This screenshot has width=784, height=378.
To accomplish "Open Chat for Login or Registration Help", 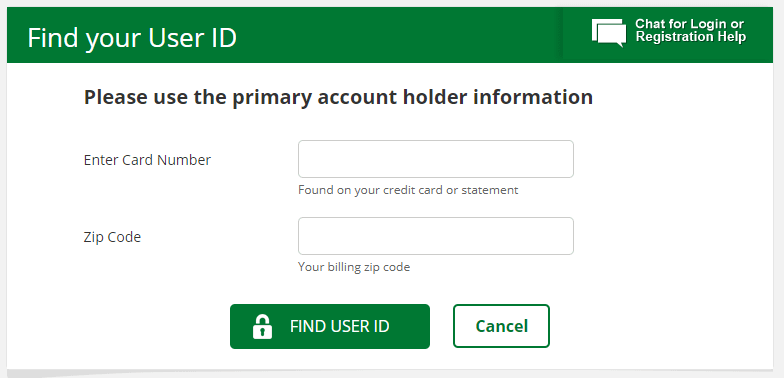I will [x=668, y=34].
